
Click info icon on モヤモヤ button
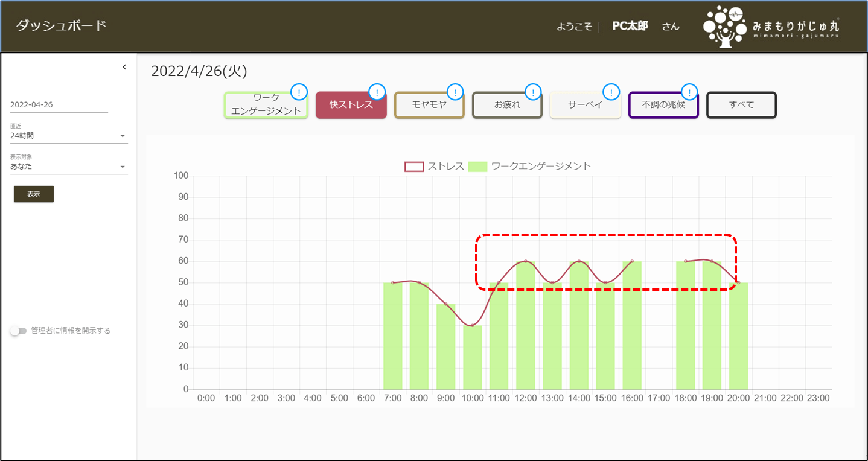point(455,92)
